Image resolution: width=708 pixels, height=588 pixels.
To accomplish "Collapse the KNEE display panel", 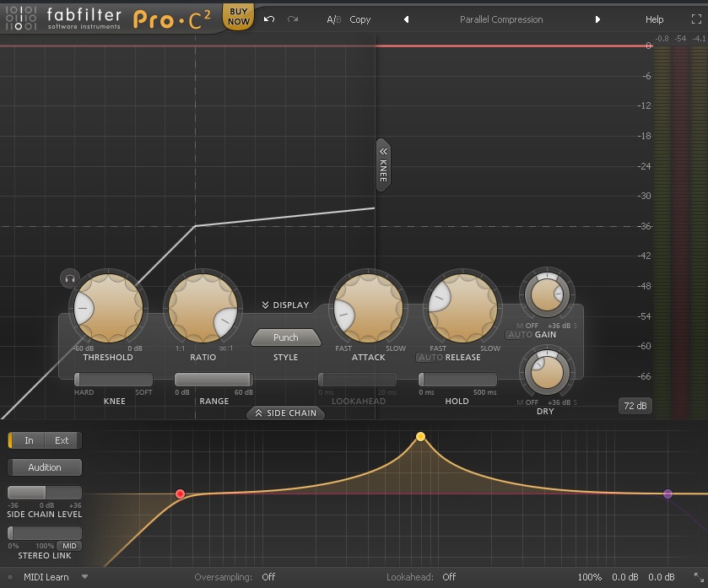I will [x=383, y=165].
